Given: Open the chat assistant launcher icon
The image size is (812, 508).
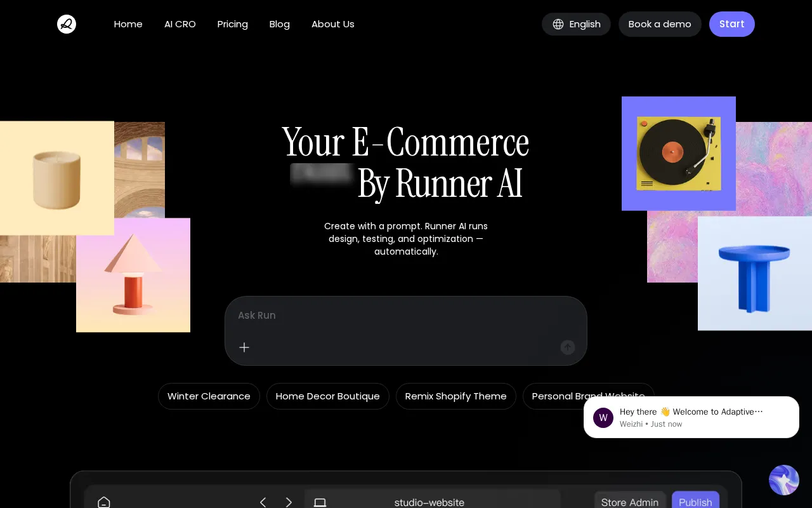Looking at the screenshot, I should click(784, 480).
